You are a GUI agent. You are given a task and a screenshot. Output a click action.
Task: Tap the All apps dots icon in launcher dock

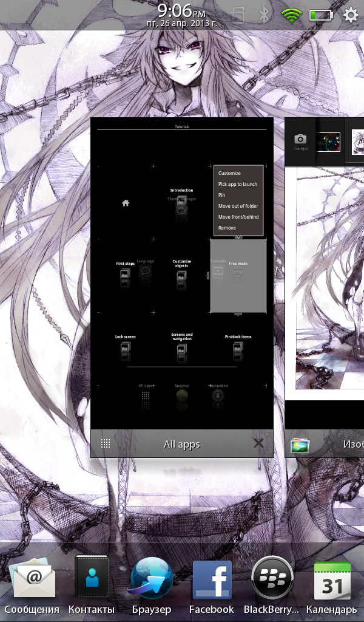[146, 395]
